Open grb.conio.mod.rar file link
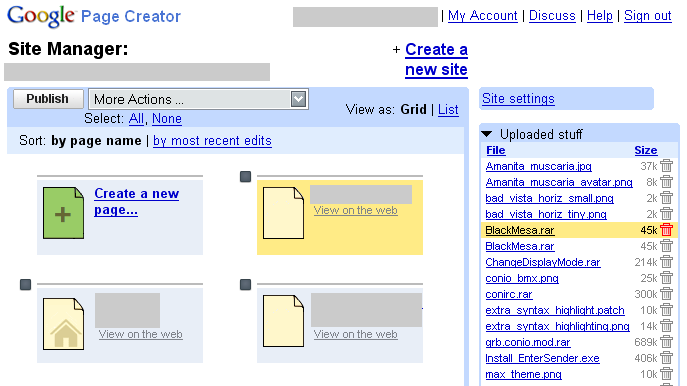The height and width of the screenshot is (386, 687). (528, 342)
